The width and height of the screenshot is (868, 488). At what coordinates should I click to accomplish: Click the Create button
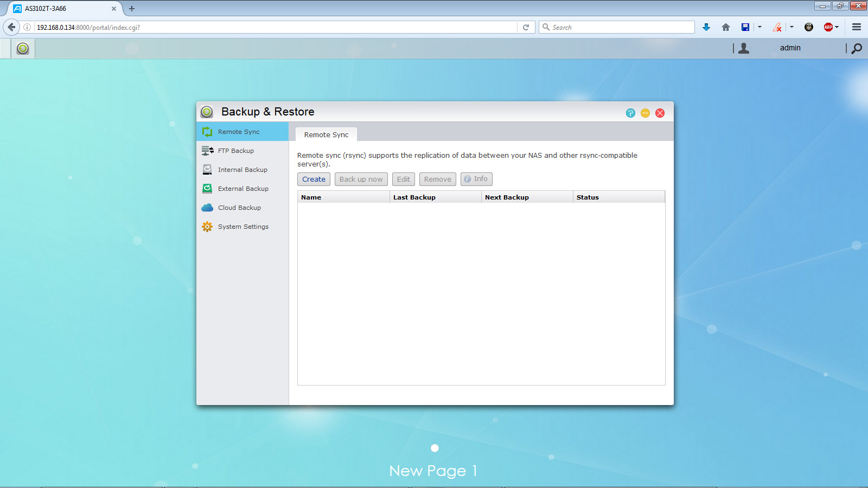click(x=314, y=179)
